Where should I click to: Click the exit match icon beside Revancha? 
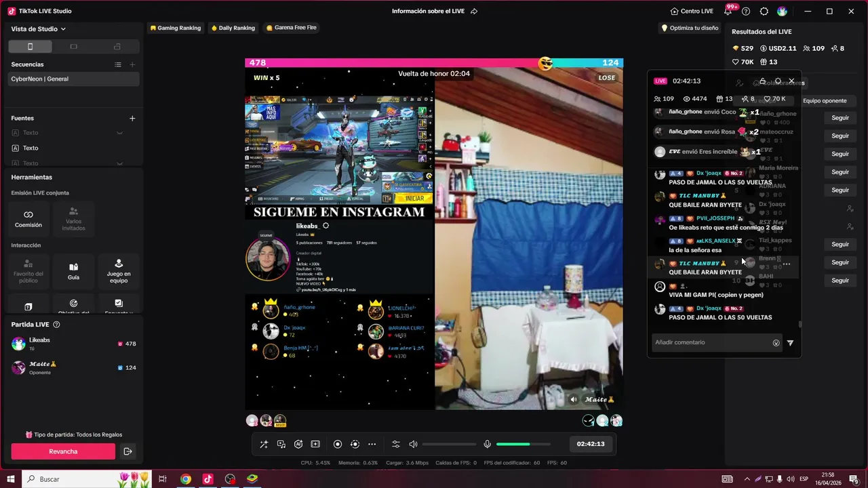coord(127,451)
